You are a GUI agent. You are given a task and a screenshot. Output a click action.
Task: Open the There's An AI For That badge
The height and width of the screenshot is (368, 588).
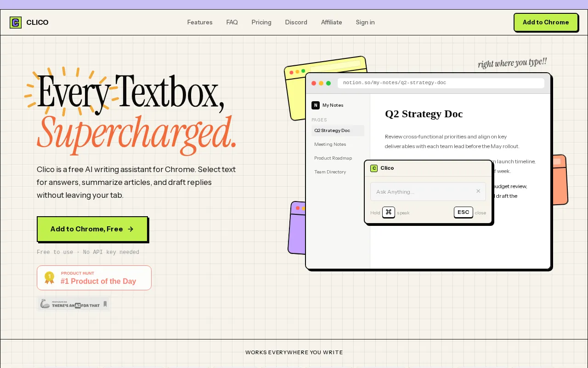click(x=74, y=304)
